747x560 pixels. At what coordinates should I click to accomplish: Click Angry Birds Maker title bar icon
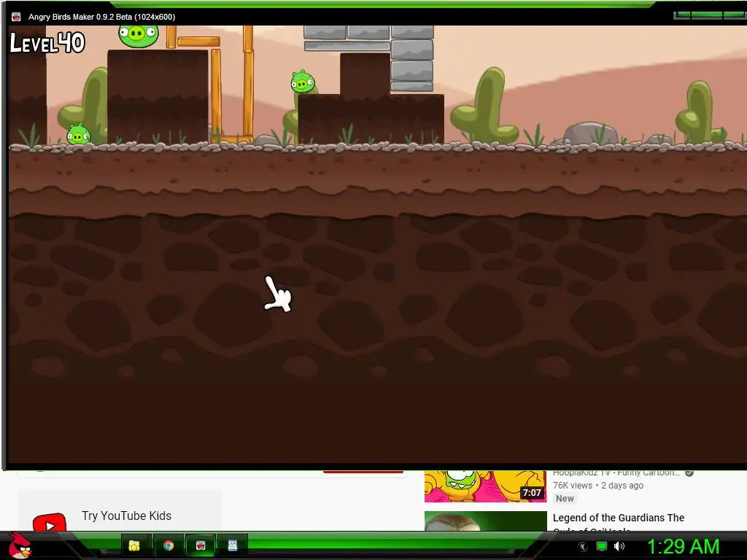pyautogui.click(x=16, y=17)
